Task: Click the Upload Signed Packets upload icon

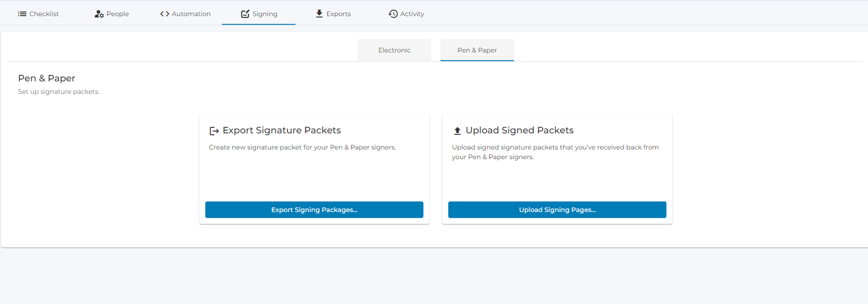Action: point(457,130)
